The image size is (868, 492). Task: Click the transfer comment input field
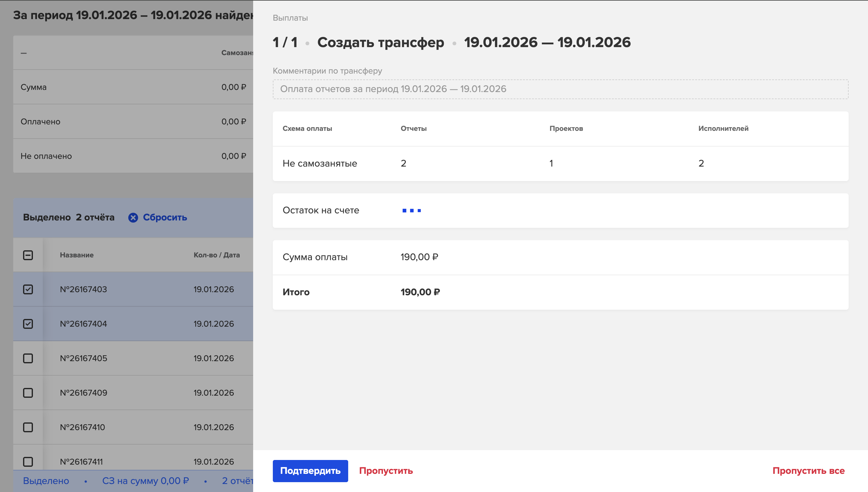560,89
